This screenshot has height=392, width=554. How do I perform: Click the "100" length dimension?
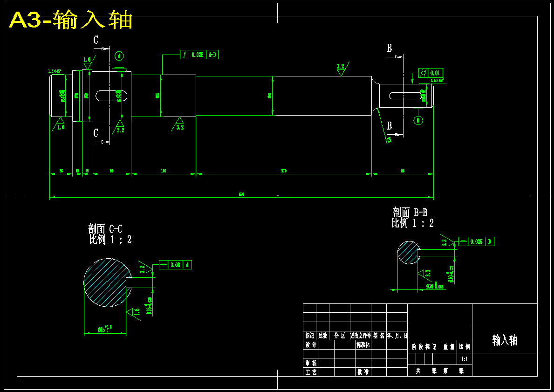click(x=164, y=171)
